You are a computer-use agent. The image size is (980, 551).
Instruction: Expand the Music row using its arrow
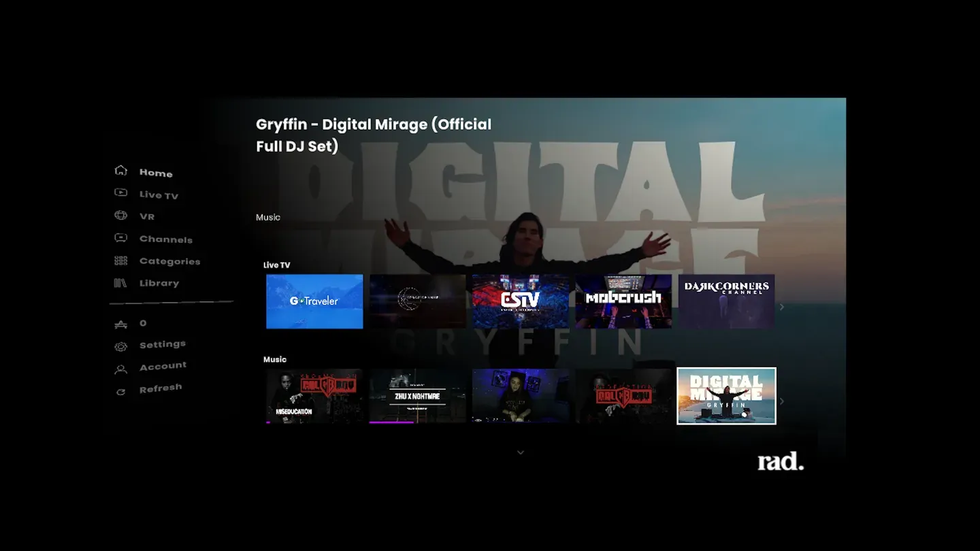tap(781, 401)
